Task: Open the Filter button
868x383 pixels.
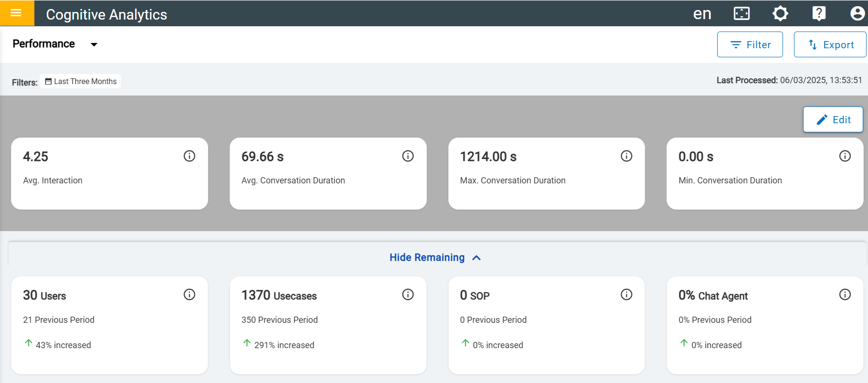Action: click(x=750, y=44)
